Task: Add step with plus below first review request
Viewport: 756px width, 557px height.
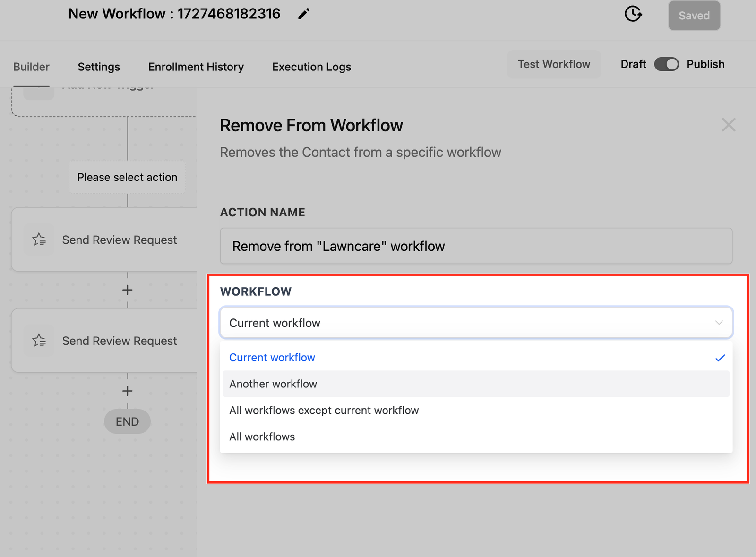Action: point(127,290)
